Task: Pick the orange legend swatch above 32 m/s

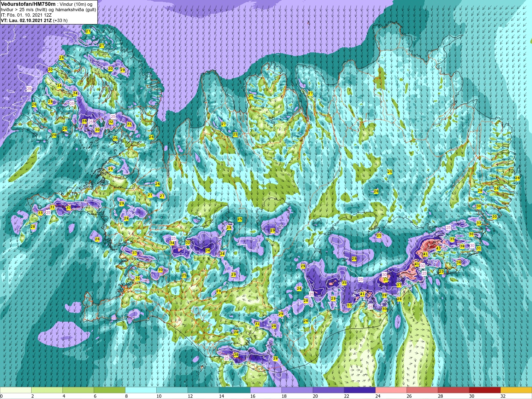Action: pos(516,390)
